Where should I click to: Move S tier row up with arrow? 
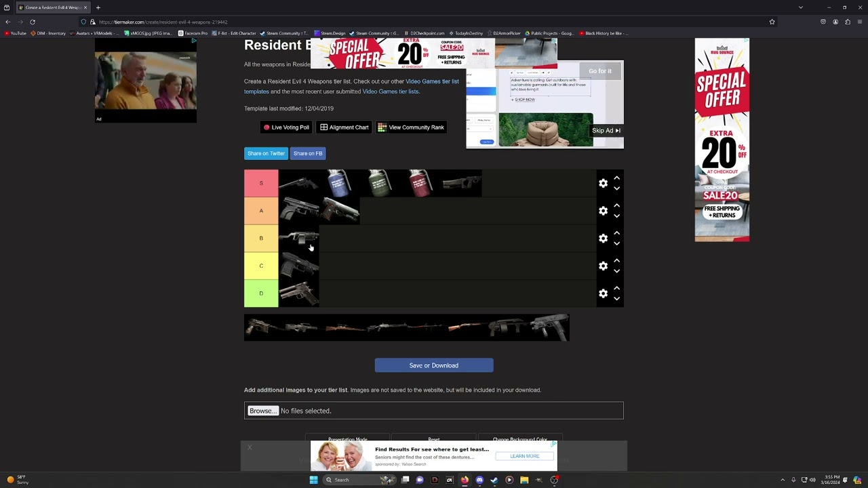coord(616,178)
